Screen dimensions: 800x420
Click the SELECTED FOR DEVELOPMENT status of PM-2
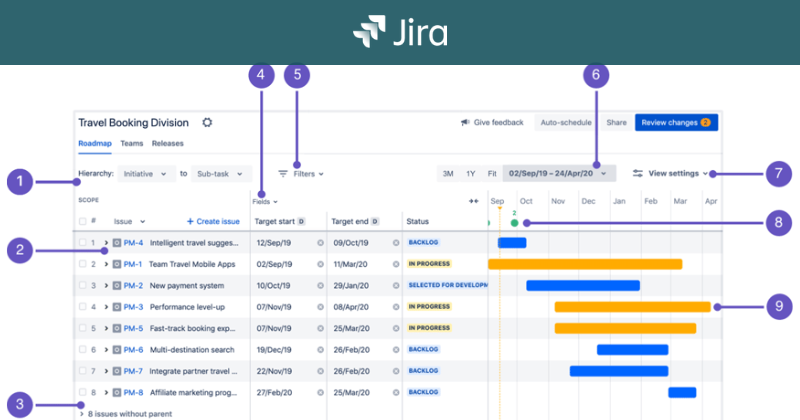point(447,285)
